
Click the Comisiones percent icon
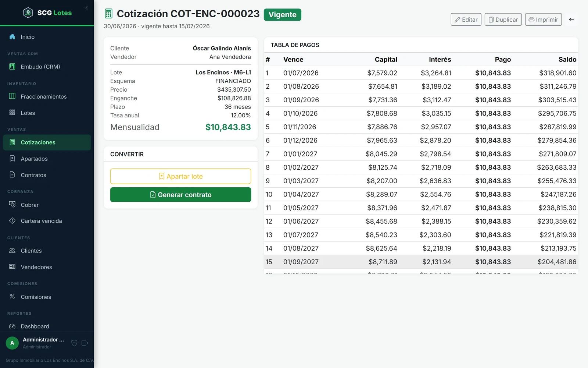12,297
